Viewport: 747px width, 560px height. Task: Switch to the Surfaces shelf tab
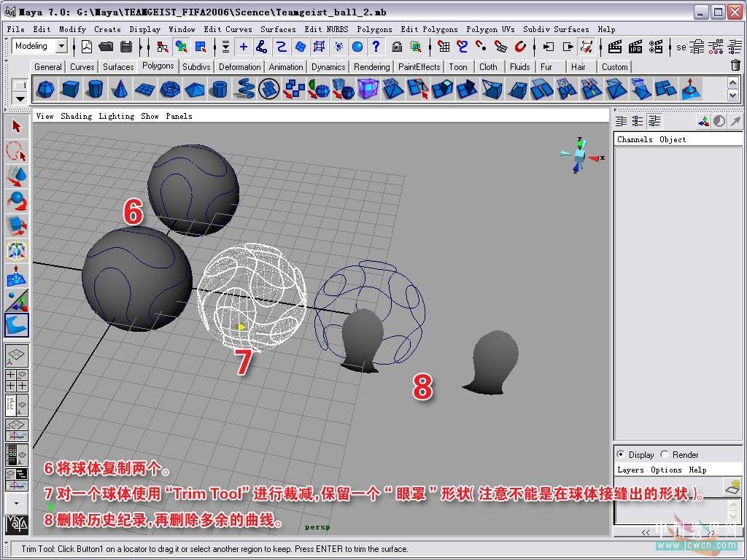[118, 66]
